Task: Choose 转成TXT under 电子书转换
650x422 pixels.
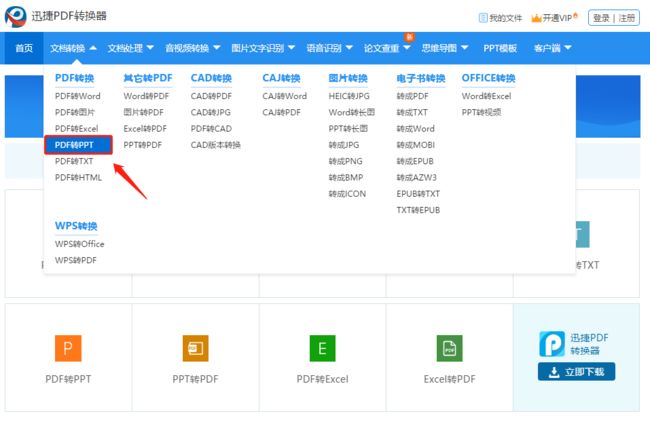Action: point(412,112)
